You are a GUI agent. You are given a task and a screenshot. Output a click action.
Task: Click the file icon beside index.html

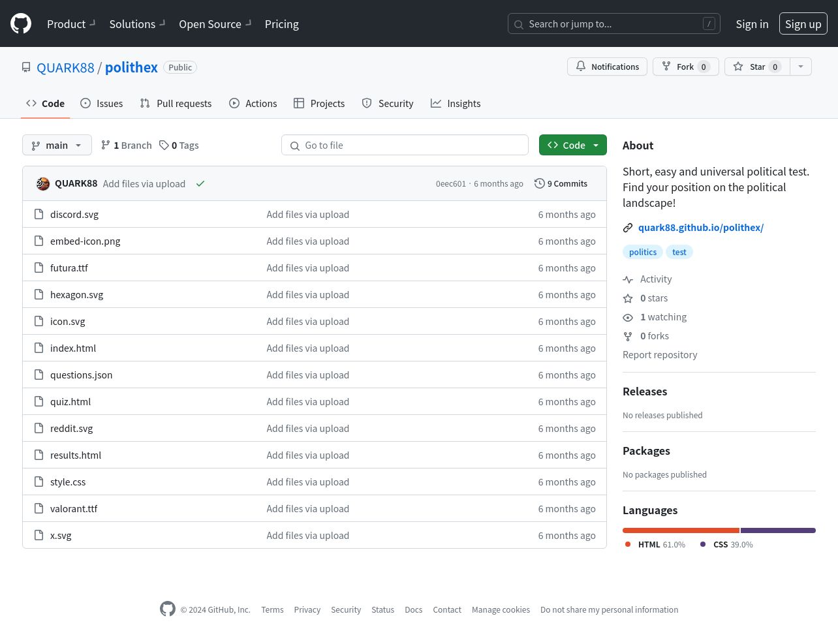[39, 348]
